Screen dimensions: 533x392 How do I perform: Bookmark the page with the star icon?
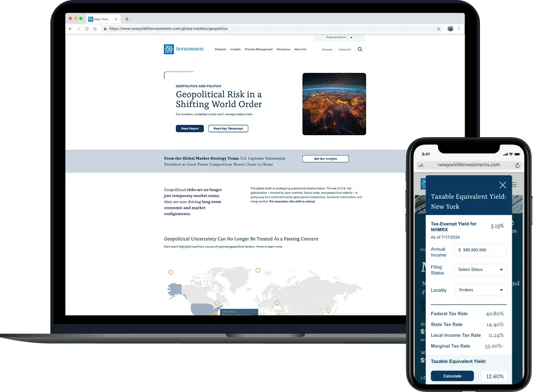point(439,29)
